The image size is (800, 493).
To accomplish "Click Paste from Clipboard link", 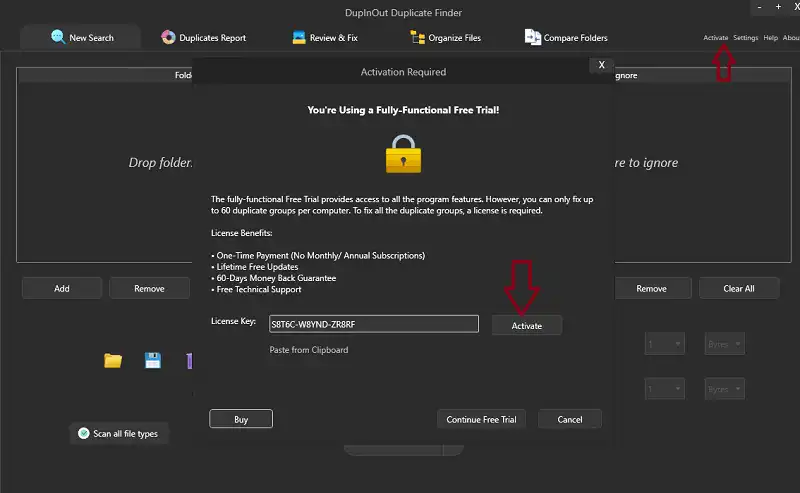I will [309, 350].
